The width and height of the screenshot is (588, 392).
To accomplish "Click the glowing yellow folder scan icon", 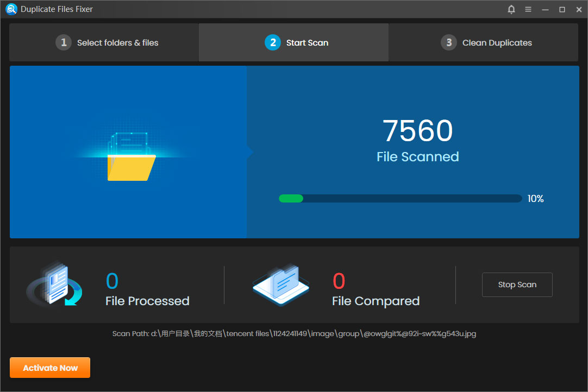I will (132, 162).
